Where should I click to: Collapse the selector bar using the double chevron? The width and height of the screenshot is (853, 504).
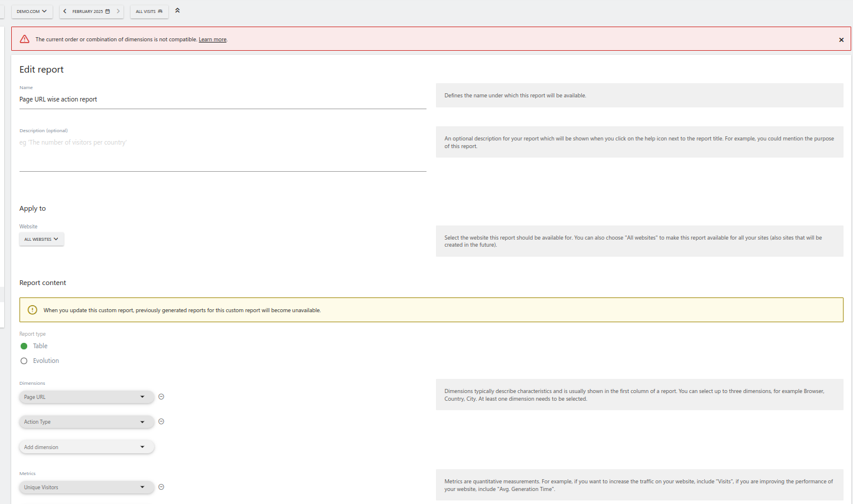[177, 9]
